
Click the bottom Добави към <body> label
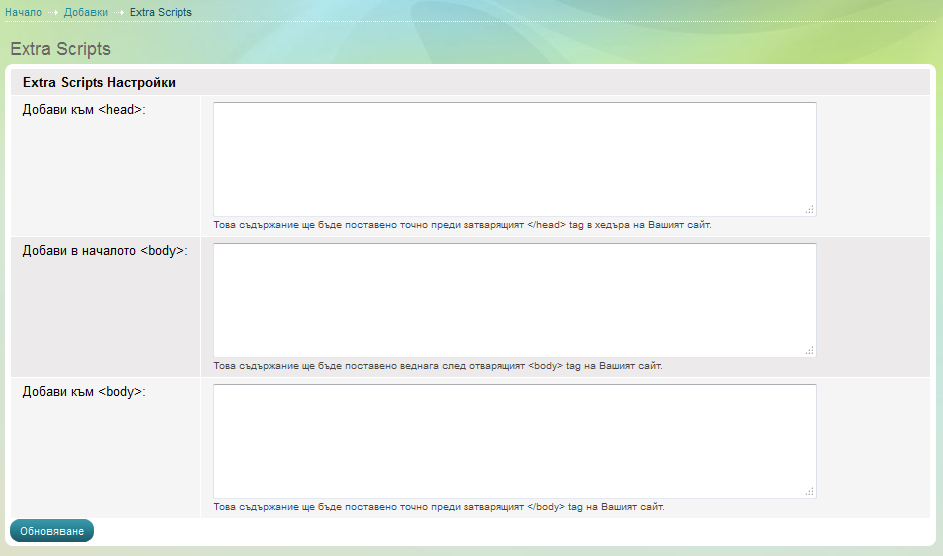[x=84, y=392]
